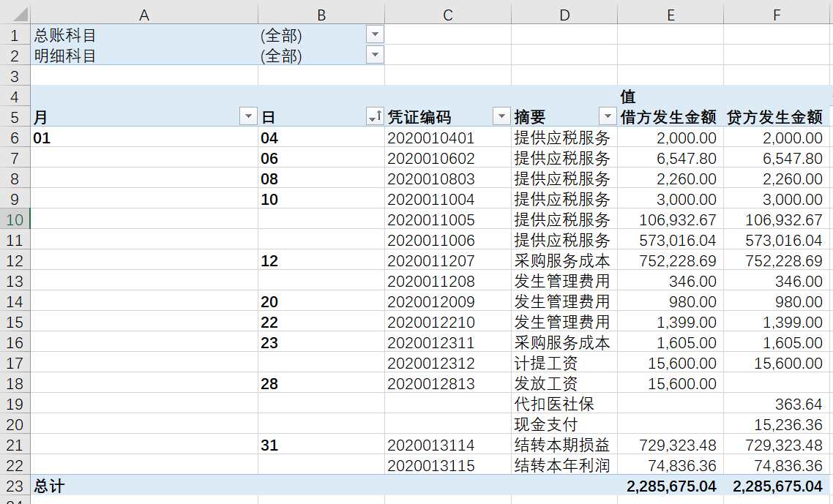
Task: Open the 总账科目 filter dropdown
Action: pos(375,34)
